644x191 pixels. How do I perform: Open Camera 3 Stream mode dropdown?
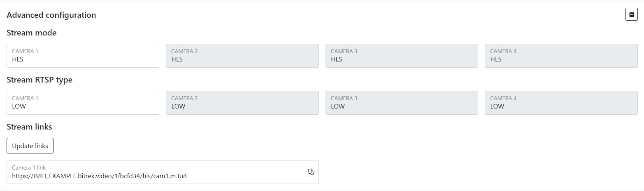click(401, 56)
